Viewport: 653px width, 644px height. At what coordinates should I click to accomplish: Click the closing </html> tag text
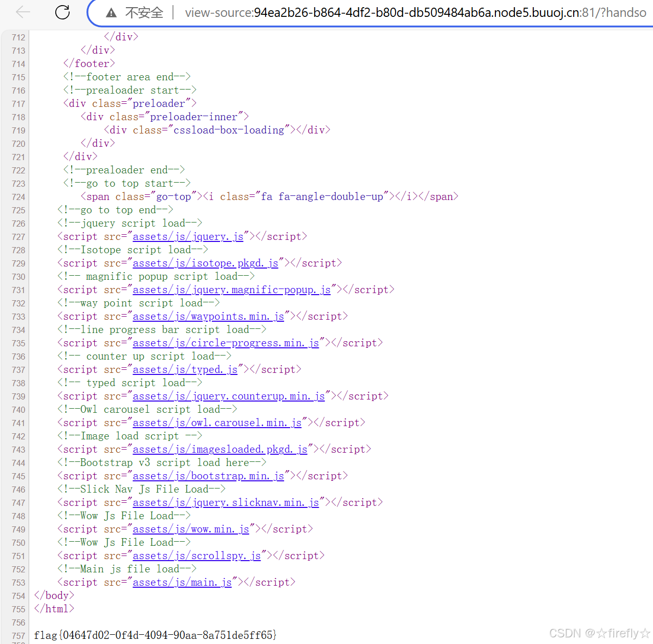coord(54,609)
